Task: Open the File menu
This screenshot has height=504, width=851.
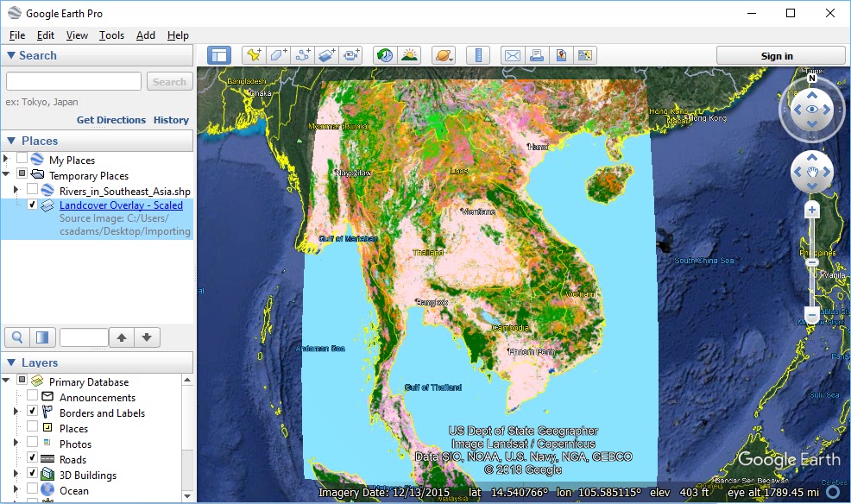Action: (x=17, y=35)
